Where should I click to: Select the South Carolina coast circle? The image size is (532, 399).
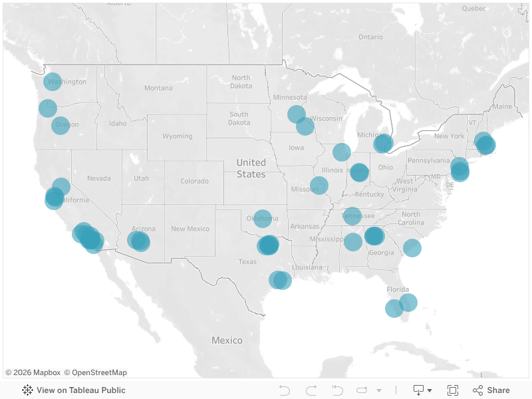coord(412,247)
